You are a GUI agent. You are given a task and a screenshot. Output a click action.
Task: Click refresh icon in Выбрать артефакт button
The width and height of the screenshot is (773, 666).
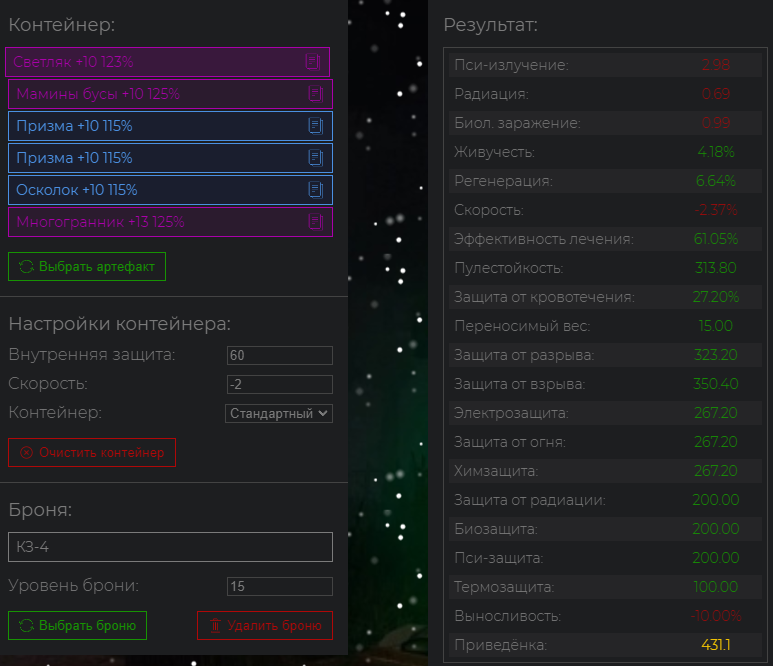point(26,267)
